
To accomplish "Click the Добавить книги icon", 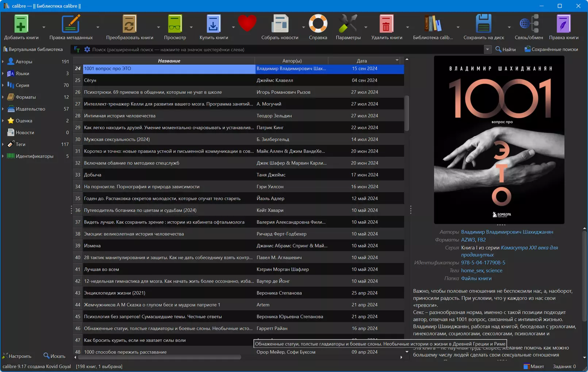I will tap(21, 24).
